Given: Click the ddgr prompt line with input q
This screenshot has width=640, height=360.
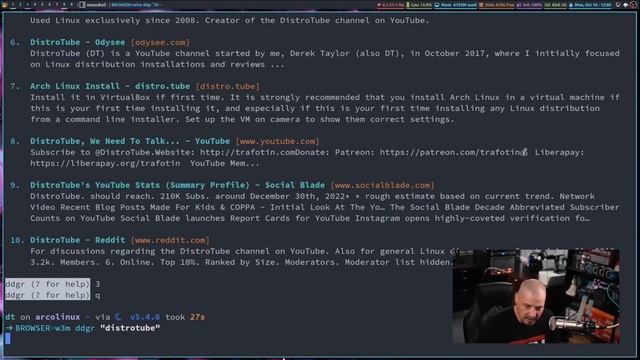Looking at the screenshot, I should click(x=53, y=295).
